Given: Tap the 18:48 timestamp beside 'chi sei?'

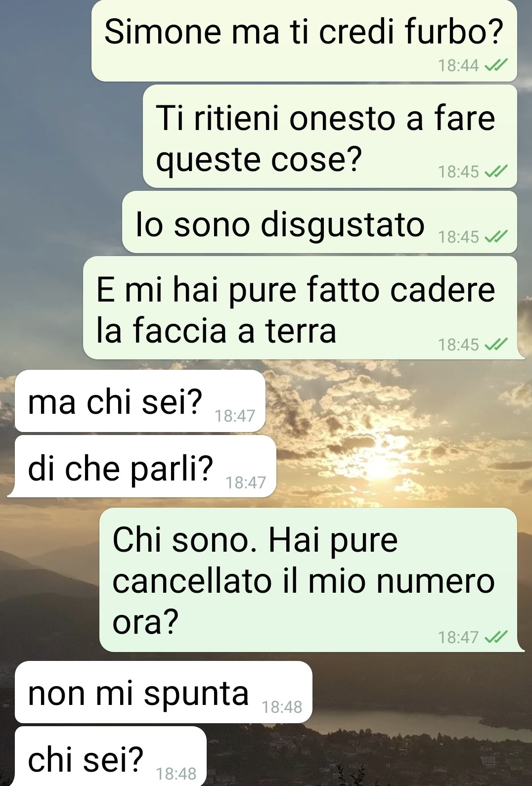Looking at the screenshot, I should click(176, 774).
